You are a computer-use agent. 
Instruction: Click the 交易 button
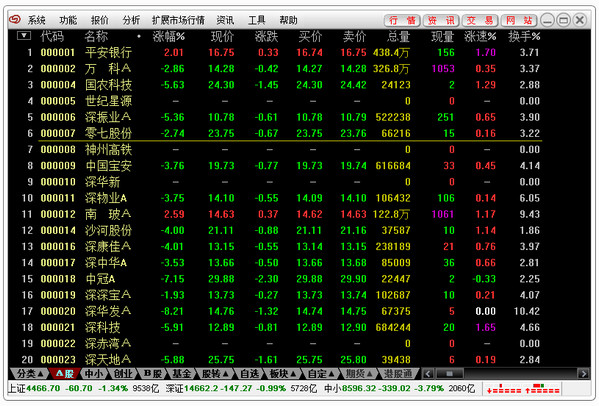pyautogui.click(x=480, y=20)
